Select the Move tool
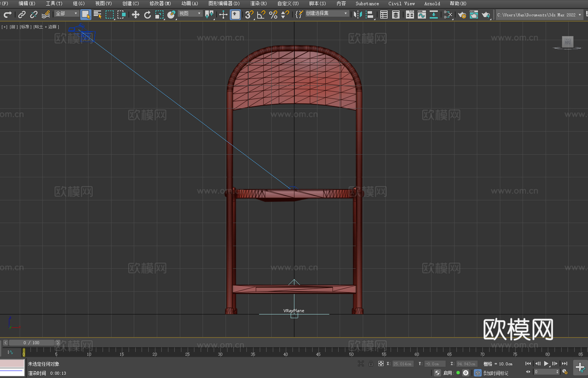588x378 pixels. [x=136, y=14]
